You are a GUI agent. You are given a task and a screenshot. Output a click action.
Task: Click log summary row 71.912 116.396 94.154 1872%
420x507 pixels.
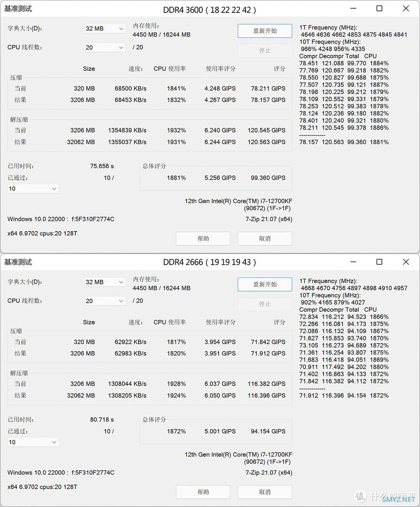click(x=344, y=396)
